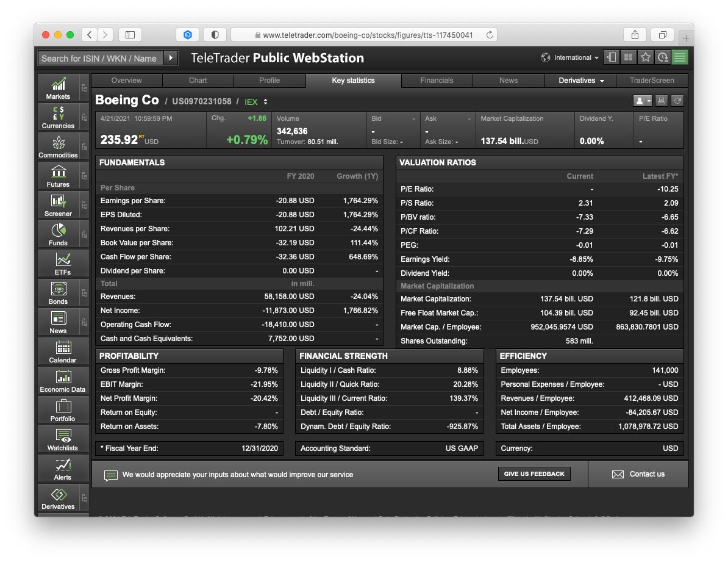Open the Calendar in sidebar

[x=63, y=351]
